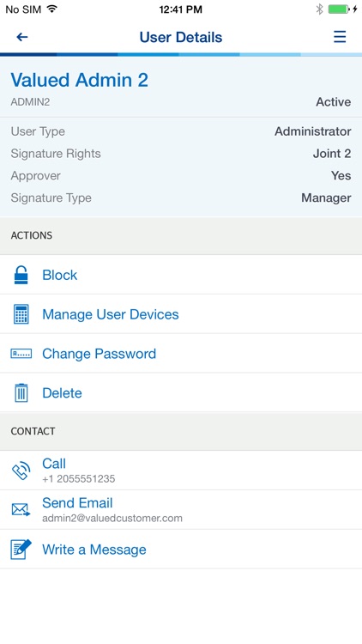Tap the Delete action

[x=181, y=393]
